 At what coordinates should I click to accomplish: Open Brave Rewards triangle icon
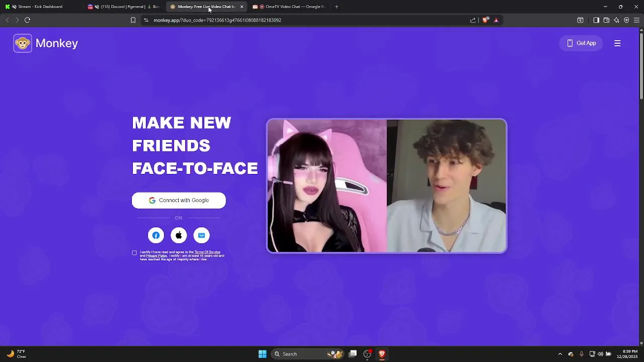coord(496,20)
